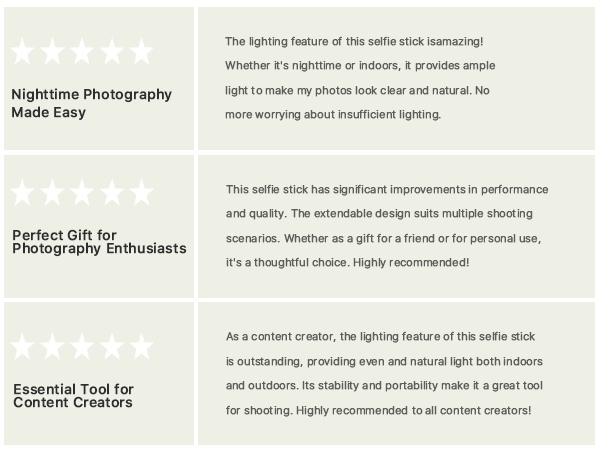Viewport: 600px width, 450px height.
Task: Tap the second star of Essential Tool review
Action: point(53,347)
